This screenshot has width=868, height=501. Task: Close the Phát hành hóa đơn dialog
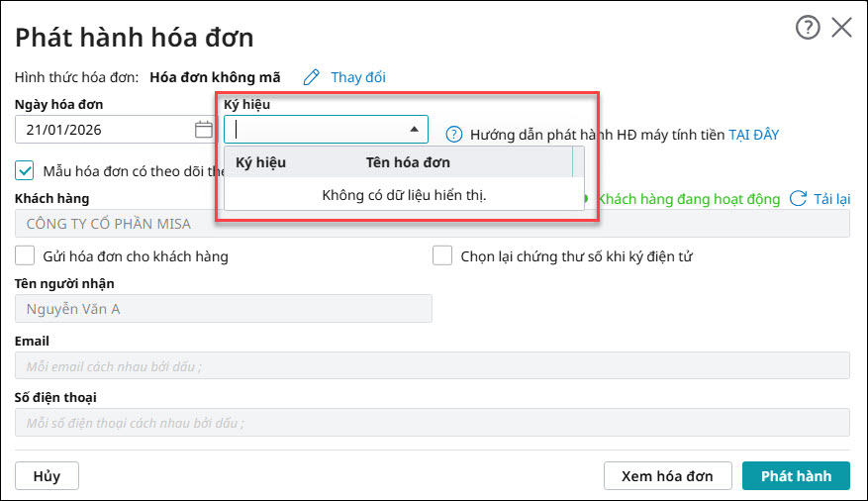coord(841,28)
